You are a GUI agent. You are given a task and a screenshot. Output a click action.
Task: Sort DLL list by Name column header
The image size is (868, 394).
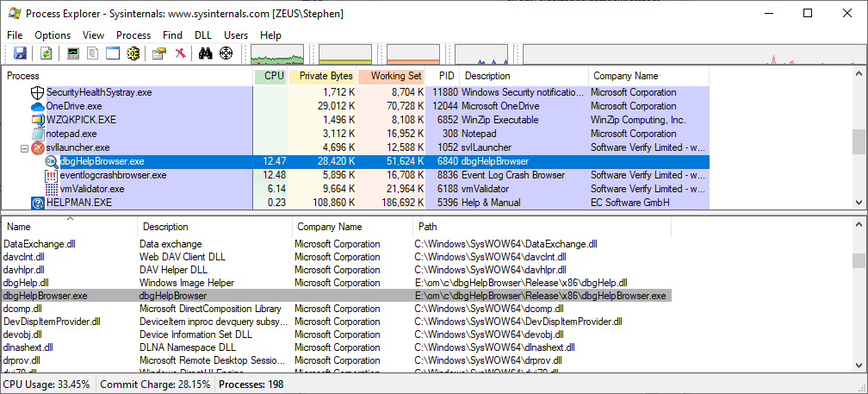(x=70, y=227)
